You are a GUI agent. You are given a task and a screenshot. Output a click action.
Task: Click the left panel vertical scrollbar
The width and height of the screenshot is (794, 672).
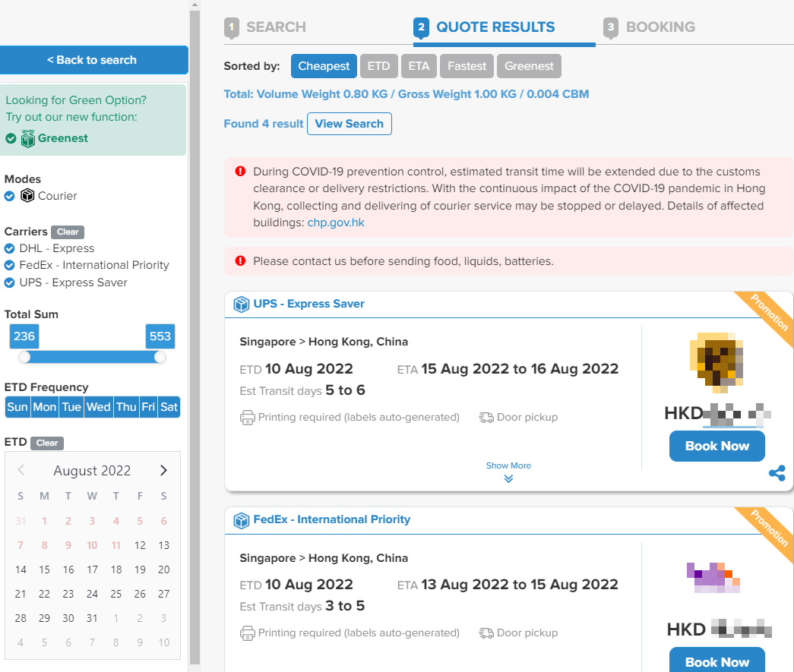tap(195, 336)
